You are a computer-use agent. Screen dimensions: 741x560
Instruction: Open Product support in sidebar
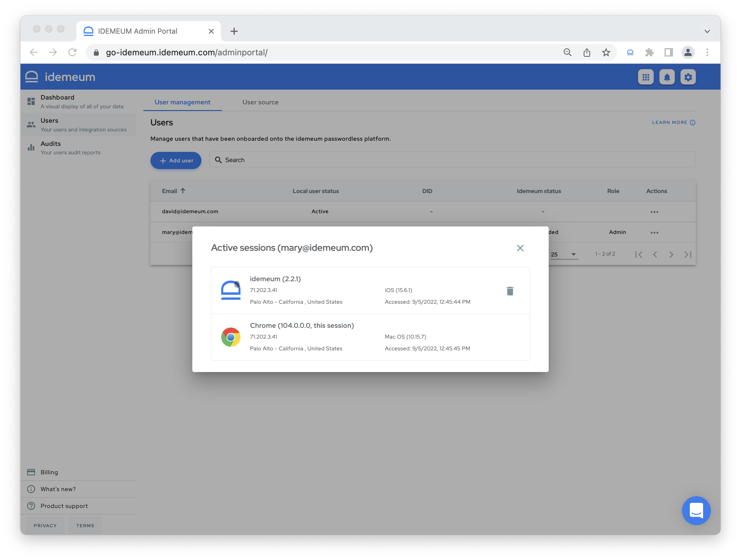coord(78,506)
